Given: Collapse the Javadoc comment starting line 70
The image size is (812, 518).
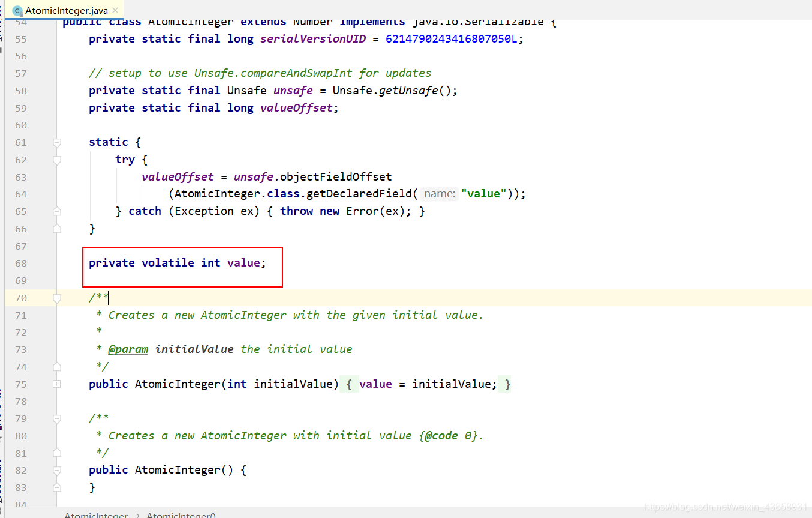Looking at the screenshot, I should (57, 298).
